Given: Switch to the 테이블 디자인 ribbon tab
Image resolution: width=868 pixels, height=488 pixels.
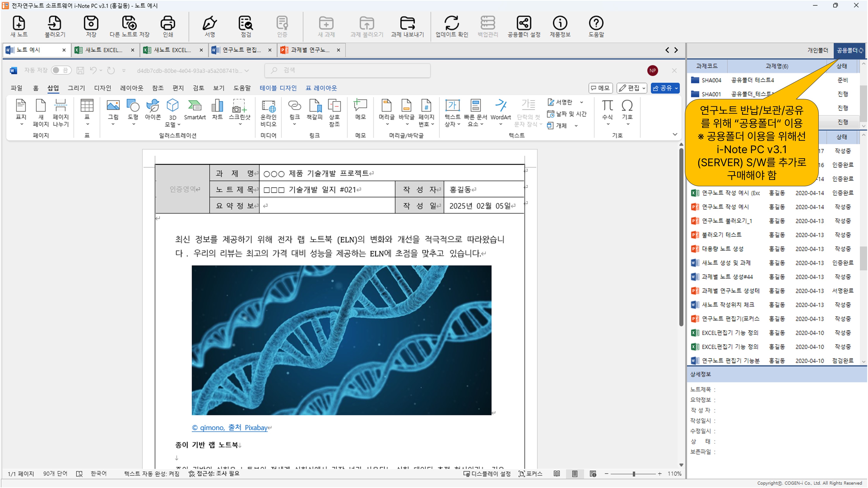Looking at the screenshot, I should [278, 88].
